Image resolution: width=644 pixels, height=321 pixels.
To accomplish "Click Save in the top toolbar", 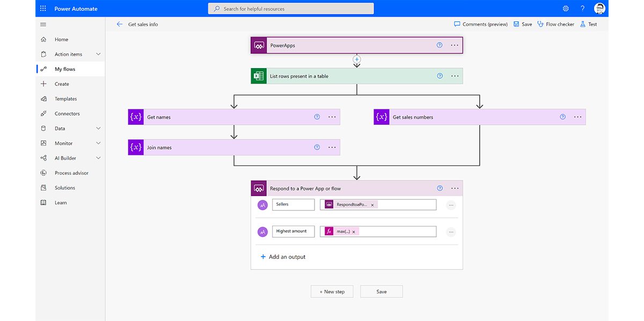I will [x=523, y=24].
